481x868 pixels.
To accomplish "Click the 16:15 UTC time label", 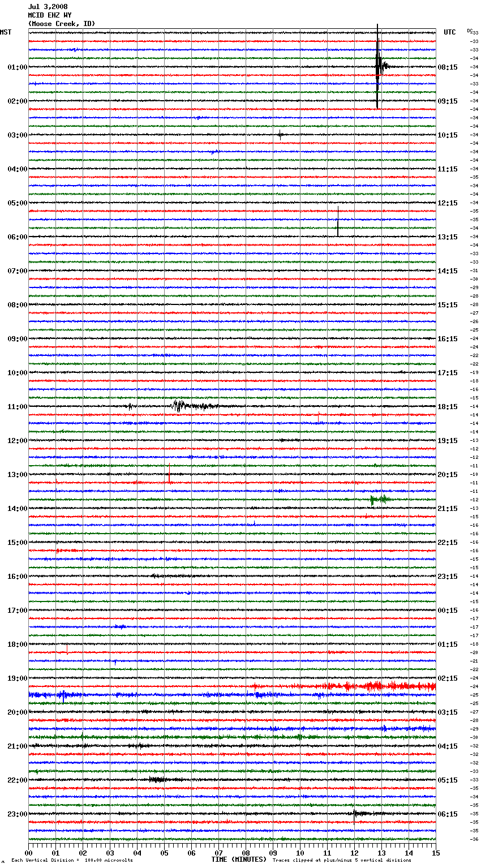I will (x=448, y=339).
